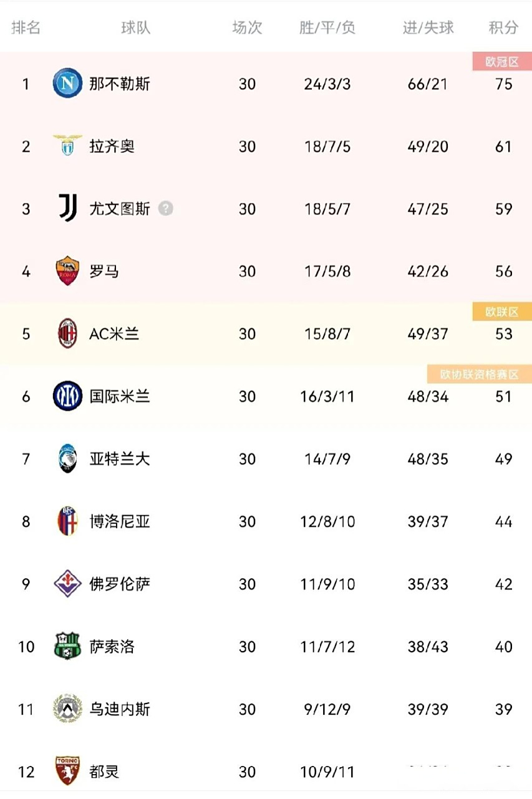This screenshot has height=799, width=532.
Task: Click the Bologna club badge
Action: pos(67,521)
